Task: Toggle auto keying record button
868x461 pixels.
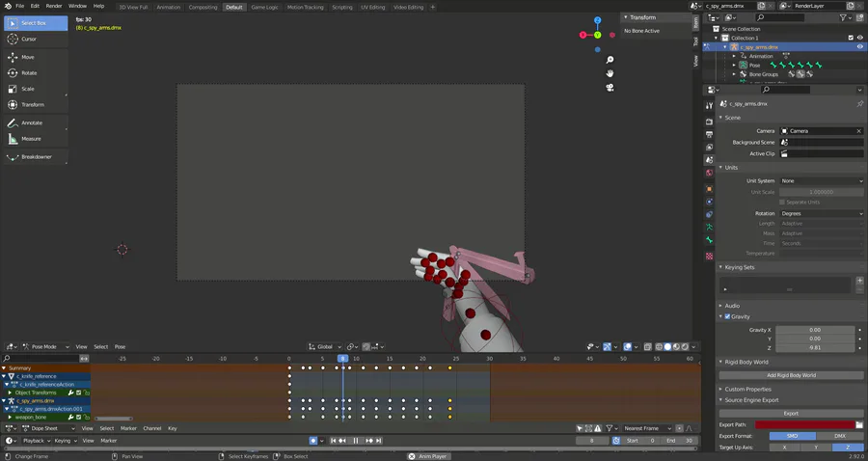Action: [312, 441]
